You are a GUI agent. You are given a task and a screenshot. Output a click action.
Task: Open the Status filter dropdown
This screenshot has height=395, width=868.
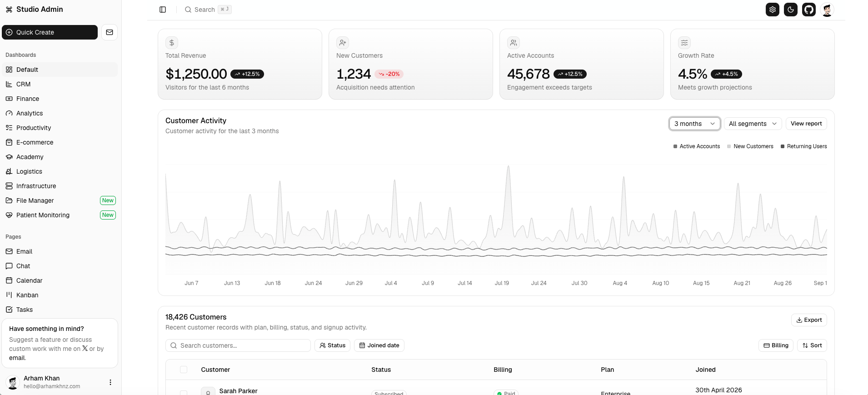(332, 345)
